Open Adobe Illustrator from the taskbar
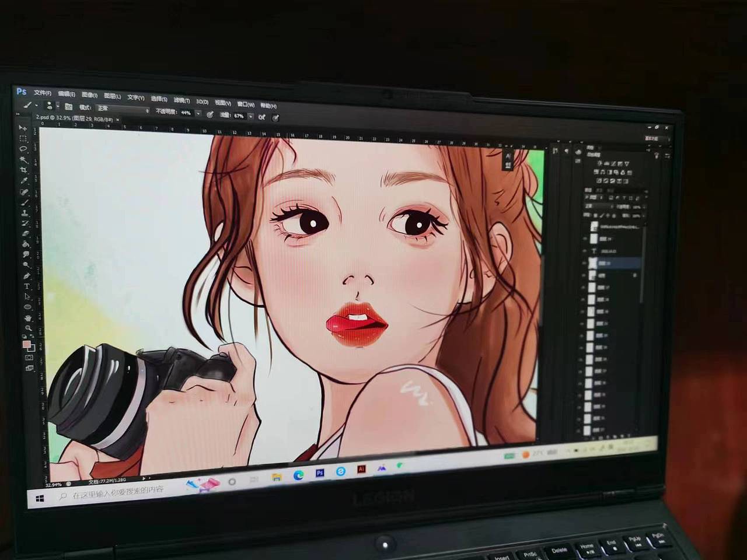 (x=361, y=469)
